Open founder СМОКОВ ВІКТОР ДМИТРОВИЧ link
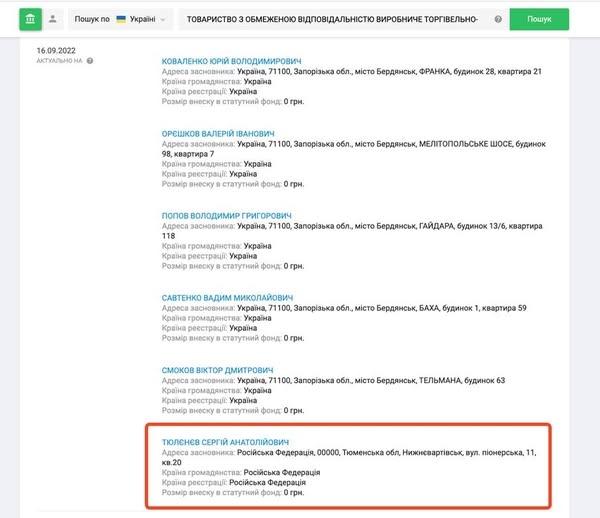Viewport: 600px width, 518px height. point(217,370)
